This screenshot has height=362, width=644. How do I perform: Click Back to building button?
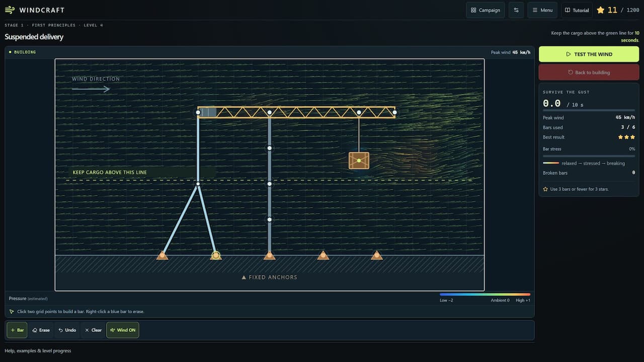[589, 72]
